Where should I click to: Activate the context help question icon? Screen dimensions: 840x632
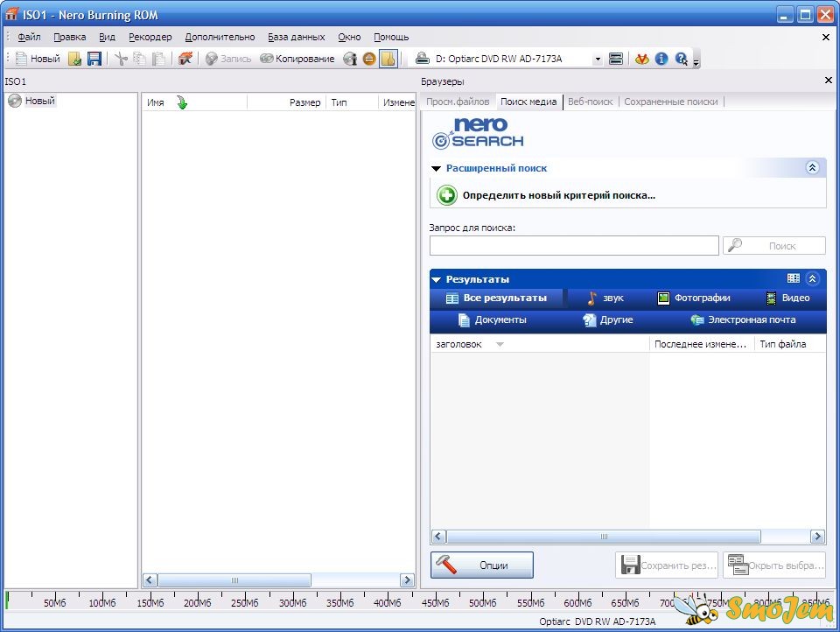click(x=681, y=59)
